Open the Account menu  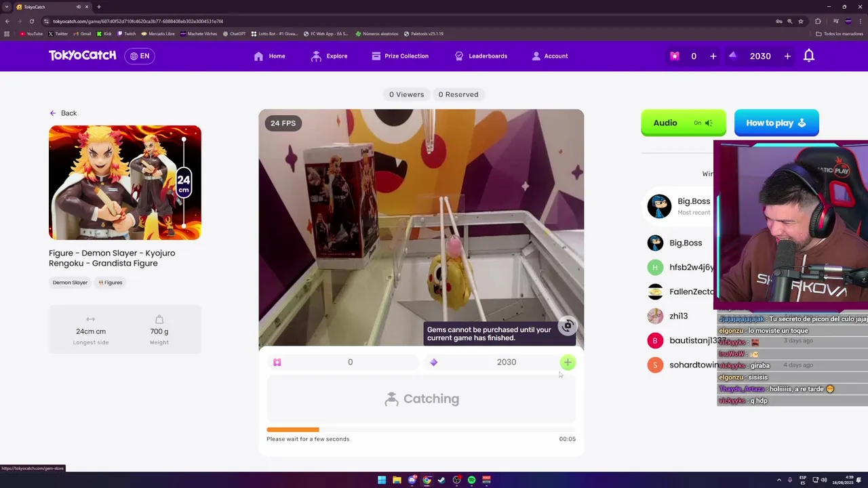(x=549, y=56)
